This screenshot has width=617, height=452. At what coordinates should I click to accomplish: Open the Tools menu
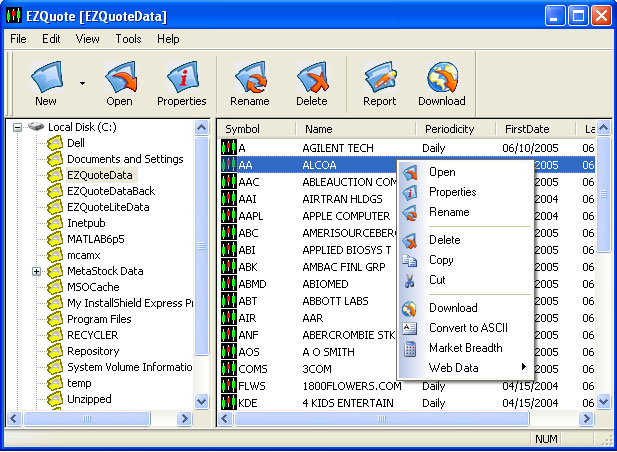coord(128,39)
